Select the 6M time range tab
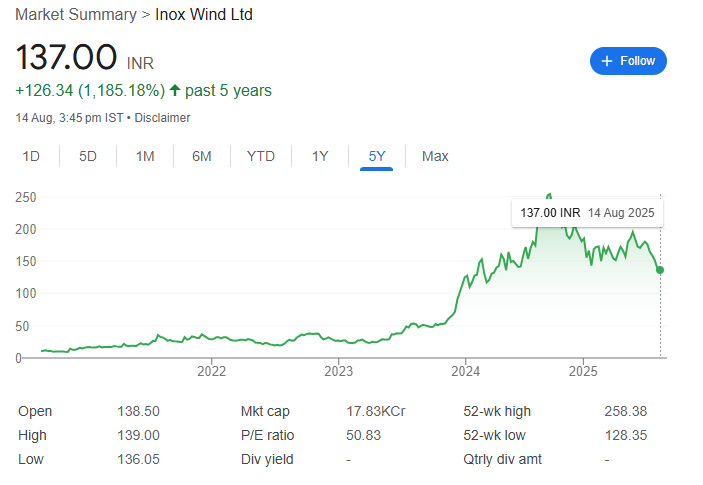The width and height of the screenshot is (703, 485). (202, 156)
